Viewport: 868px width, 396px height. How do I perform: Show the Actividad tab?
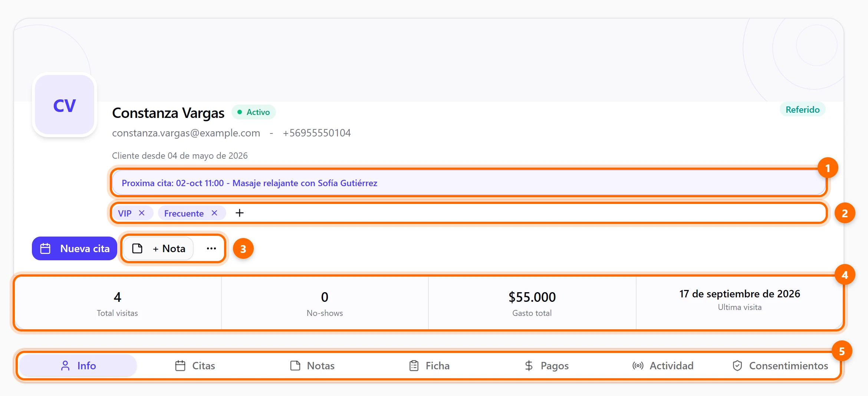663,366
